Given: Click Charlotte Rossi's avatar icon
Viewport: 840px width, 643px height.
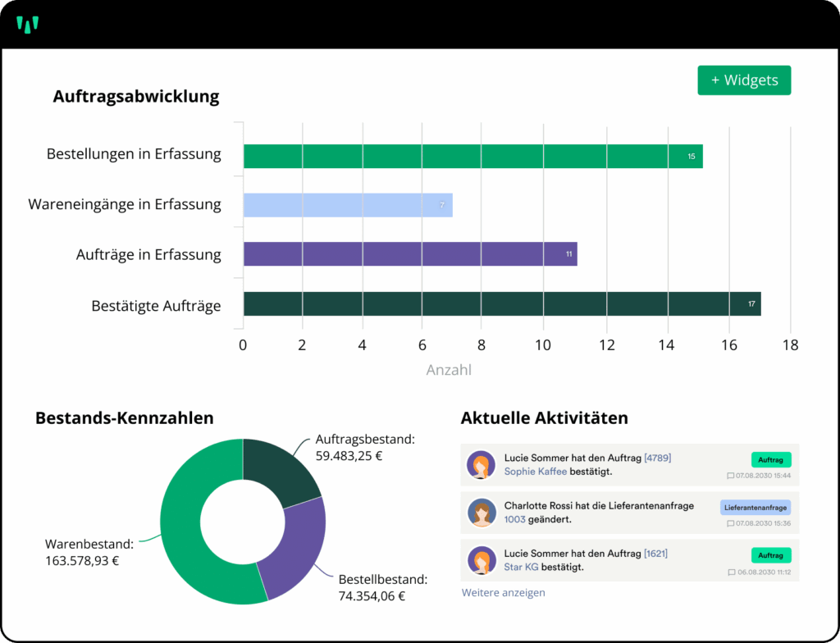Looking at the screenshot, I should point(481,513).
